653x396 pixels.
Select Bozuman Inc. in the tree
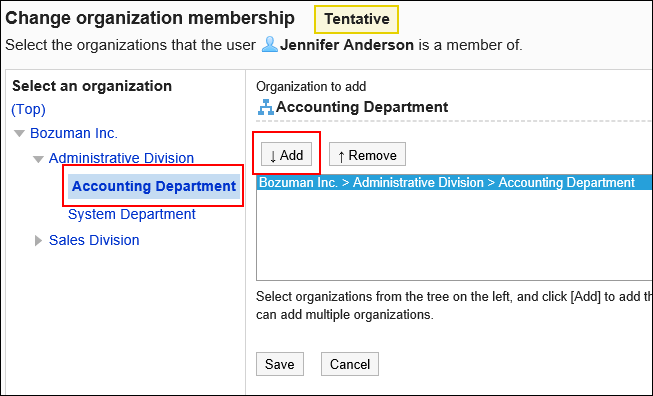(x=74, y=133)
